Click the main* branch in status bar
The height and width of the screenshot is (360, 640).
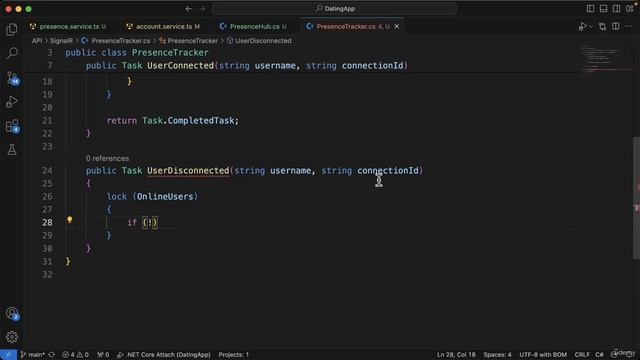point(33,355)
